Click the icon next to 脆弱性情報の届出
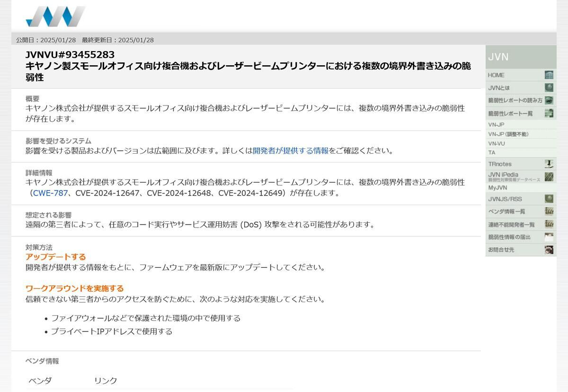Screen dimensions: 568x392 549,237
